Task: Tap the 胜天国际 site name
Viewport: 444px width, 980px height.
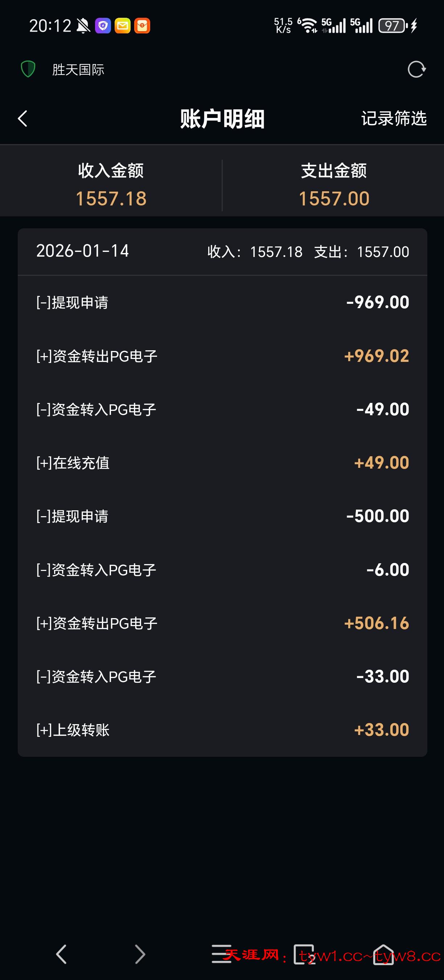Action: [x=78, y=70]
